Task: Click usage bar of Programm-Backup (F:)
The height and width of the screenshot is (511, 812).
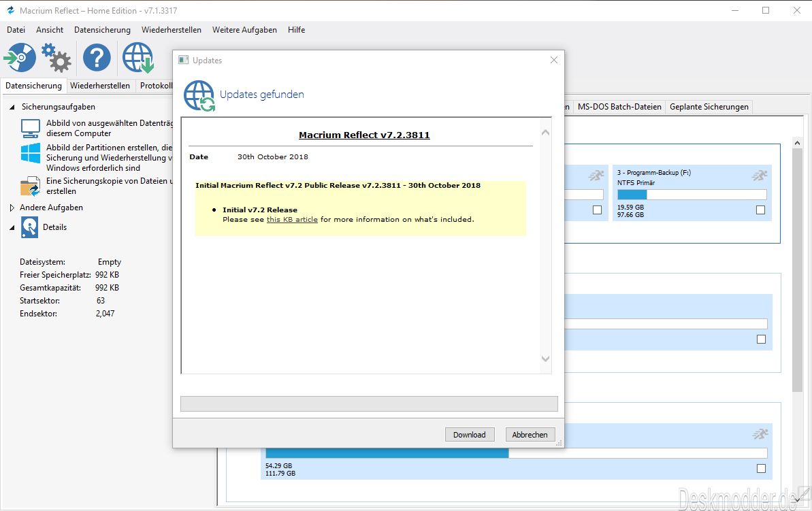Action: [692, 195]
